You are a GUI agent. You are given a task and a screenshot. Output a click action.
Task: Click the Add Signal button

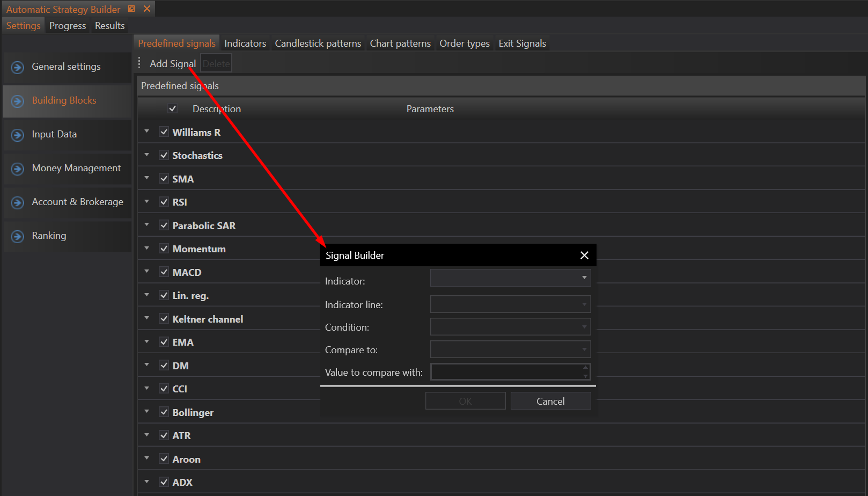point(172,64)
